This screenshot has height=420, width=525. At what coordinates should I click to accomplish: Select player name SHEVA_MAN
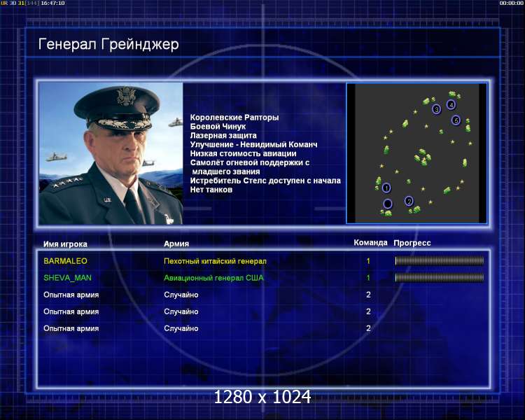tap(68, 278)
